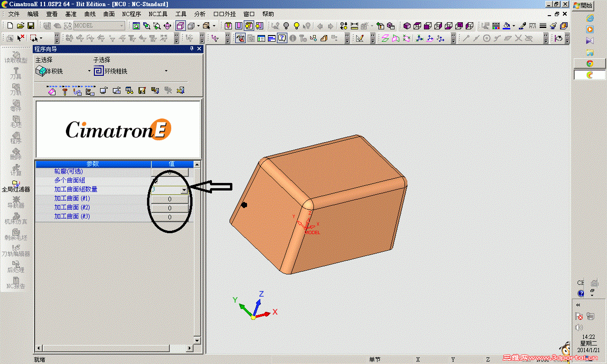Click the measure ruler icon
Viewport: 607px width, 364px height.
pyautogui.click(x=354, y=26)
